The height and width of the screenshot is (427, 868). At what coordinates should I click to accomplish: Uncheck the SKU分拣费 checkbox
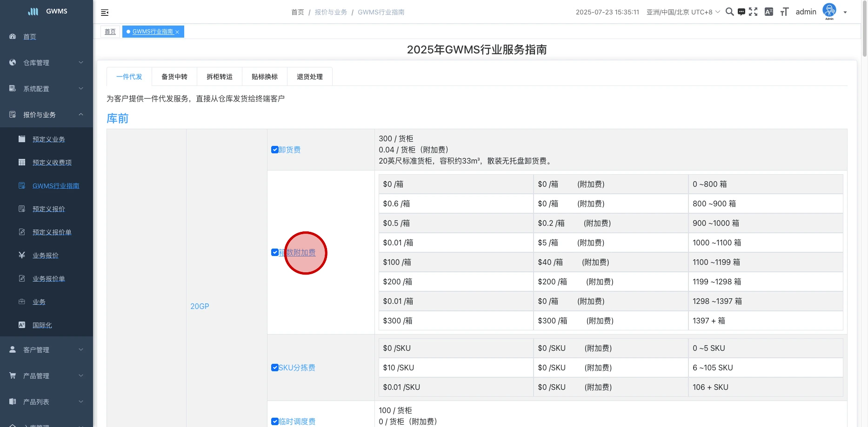275,368
